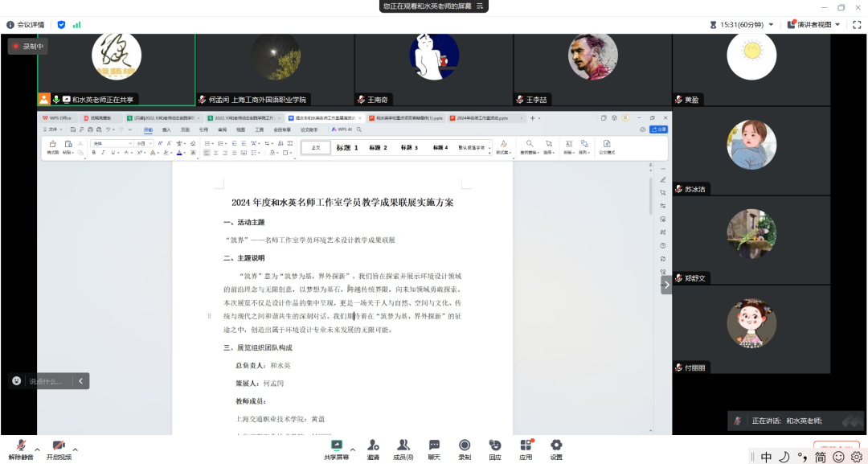The height and width of the screenshot is (464, 868).
Task: Unmute the microphone (解除静音)
Action: click(x=22, y=448)
